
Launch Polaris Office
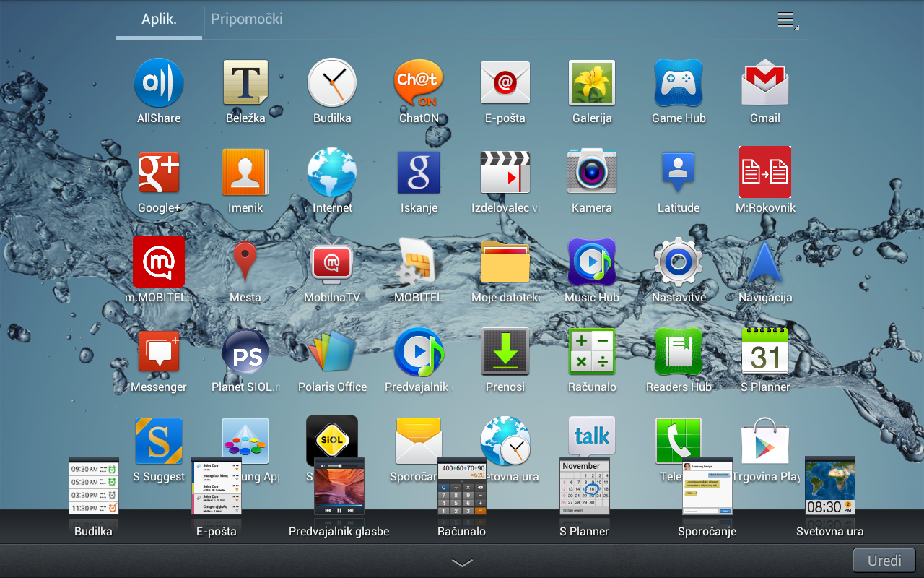[332, 352]
